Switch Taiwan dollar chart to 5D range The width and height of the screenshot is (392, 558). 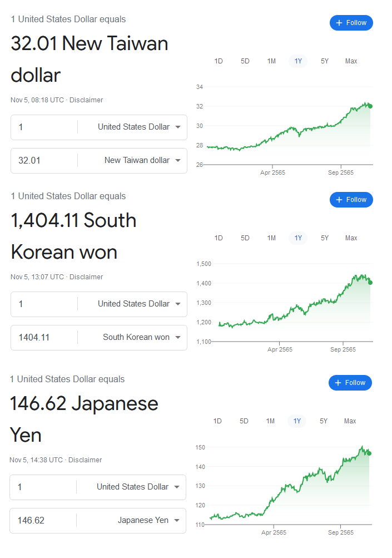245,61
